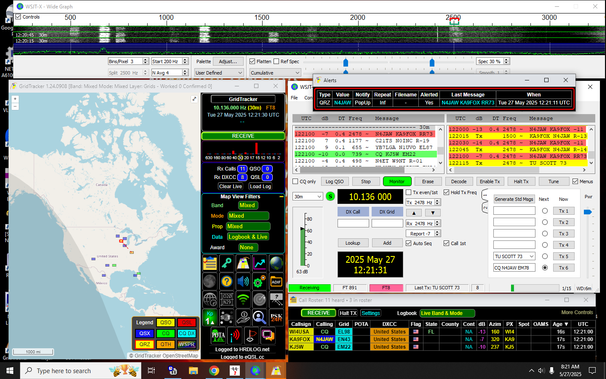Click the Settings tab in Call Roster
Viewport: 606px width, 379px height.
(x=371, y=313)
